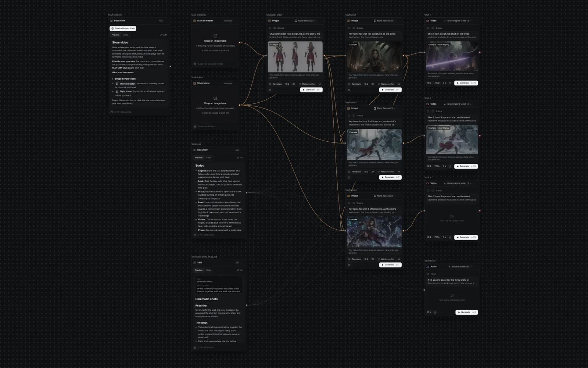Open Nano Banana model dropdown in Keyframe 2

pyautogui.click(x=384, y=109)
